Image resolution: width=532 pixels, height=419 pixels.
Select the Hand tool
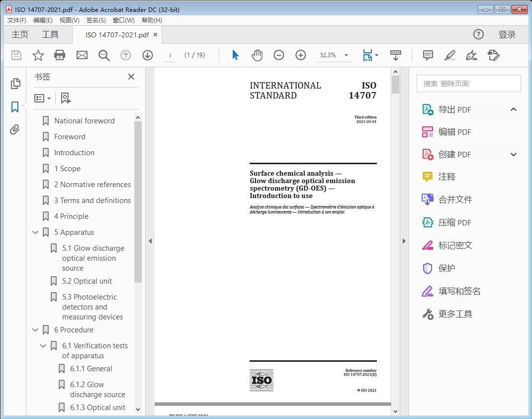point(257,55)
